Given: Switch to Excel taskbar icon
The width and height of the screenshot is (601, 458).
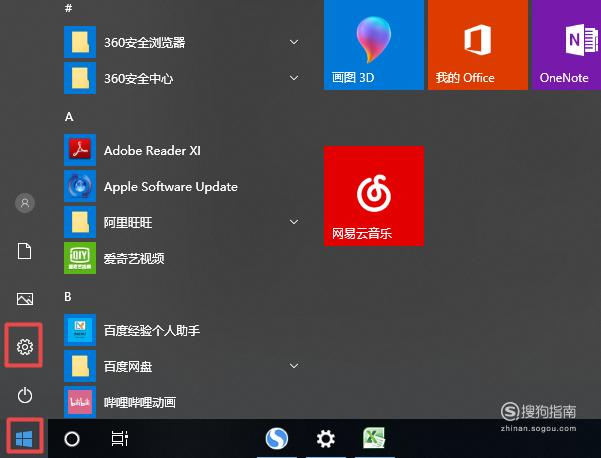Looking at the screenshot, I should 374,438.
